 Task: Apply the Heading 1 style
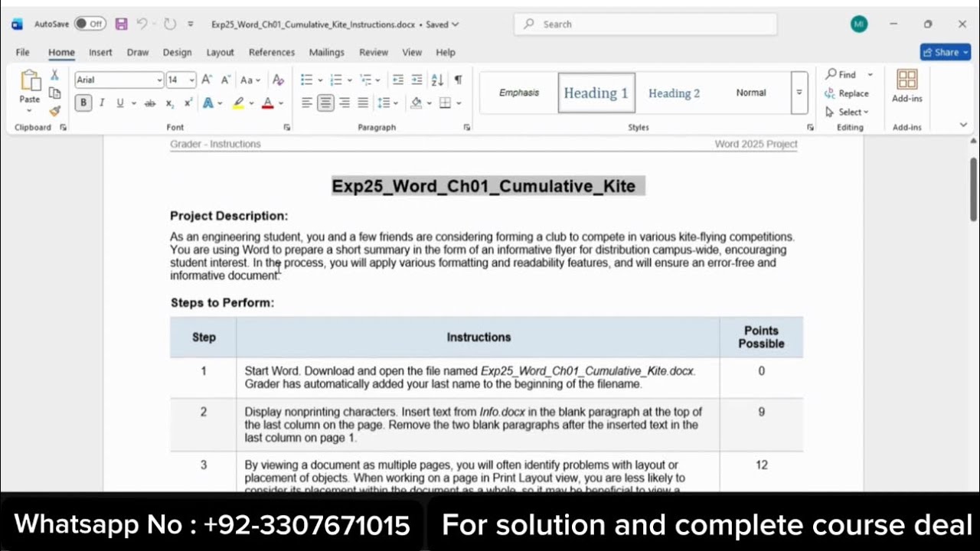point(596,93)
